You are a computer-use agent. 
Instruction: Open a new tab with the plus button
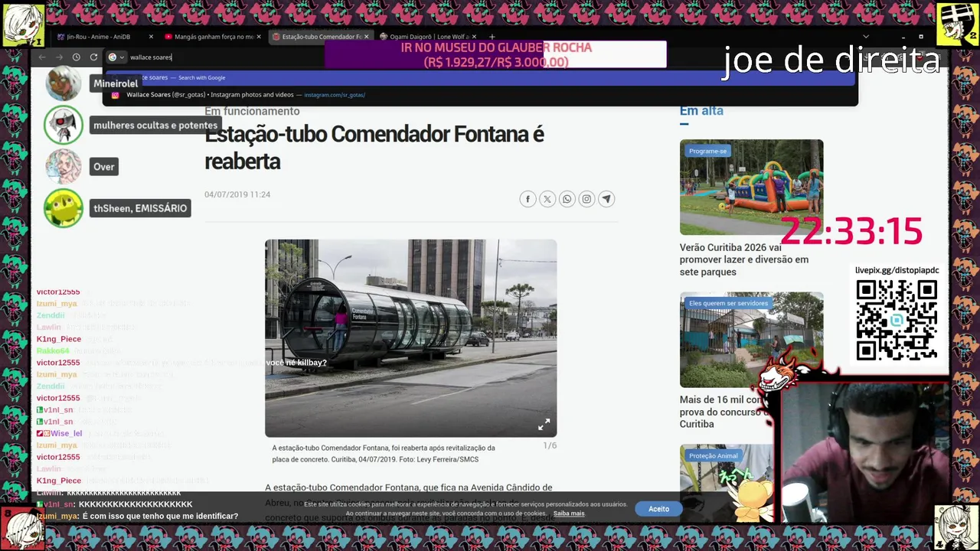tap(492, 37)
